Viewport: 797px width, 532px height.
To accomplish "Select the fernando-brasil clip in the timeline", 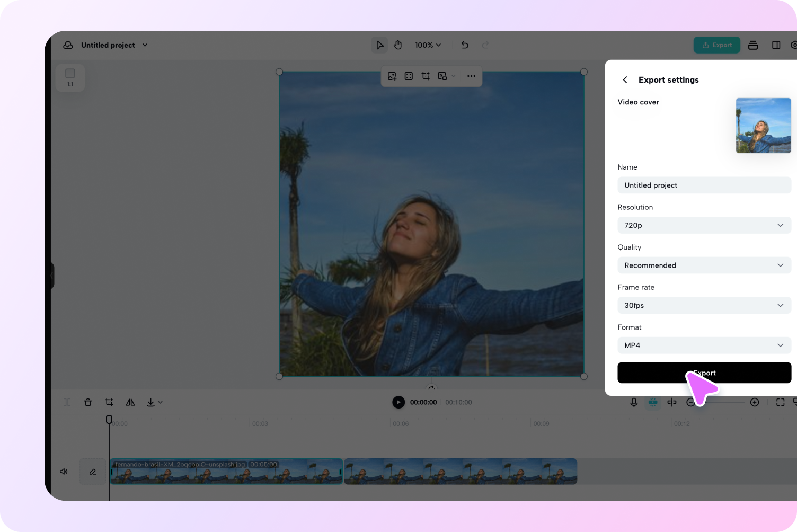I will (226, 472).
